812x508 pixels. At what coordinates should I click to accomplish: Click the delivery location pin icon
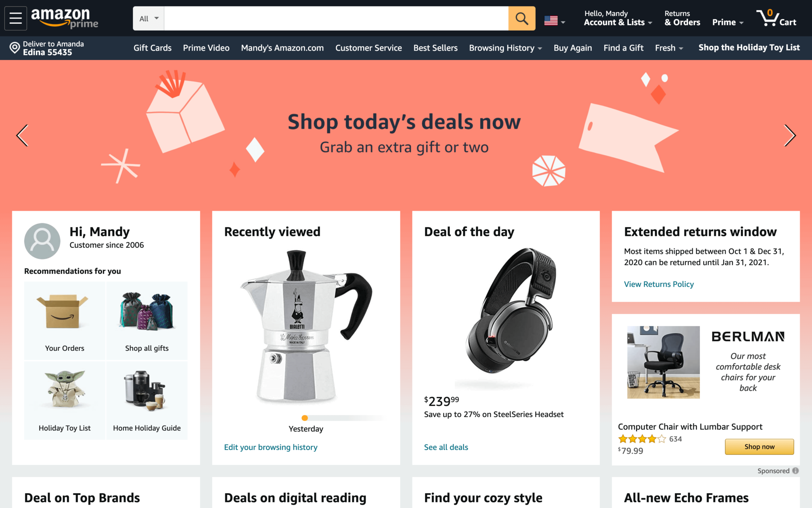15,48
